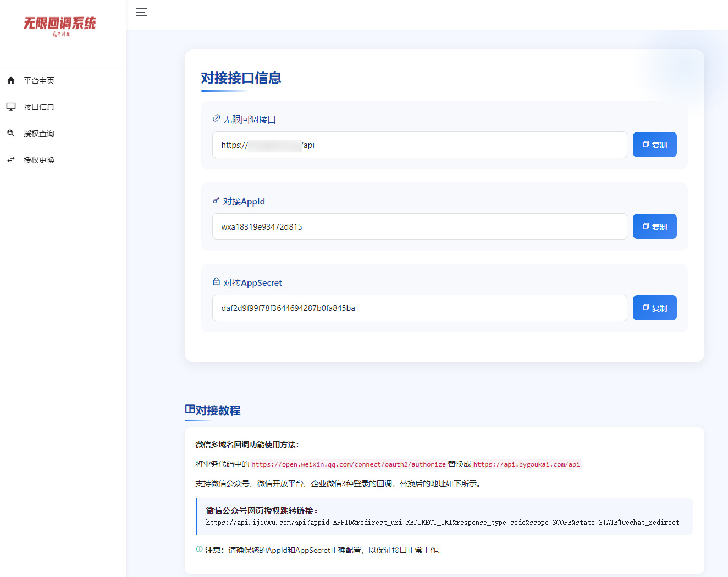The height and width of the screenshot is (577, 728).
Task: Click the 对接AppSecret field label
Action: pyautogui.click(x=252, y=282)
